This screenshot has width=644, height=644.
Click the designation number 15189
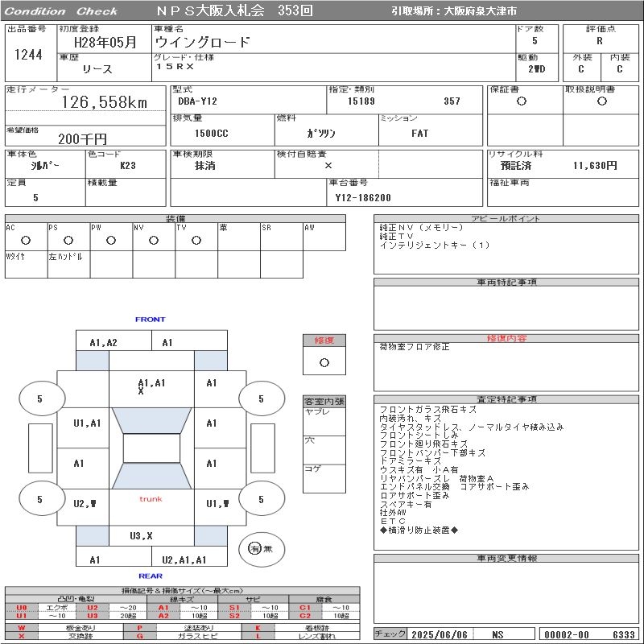click(361, 101)
